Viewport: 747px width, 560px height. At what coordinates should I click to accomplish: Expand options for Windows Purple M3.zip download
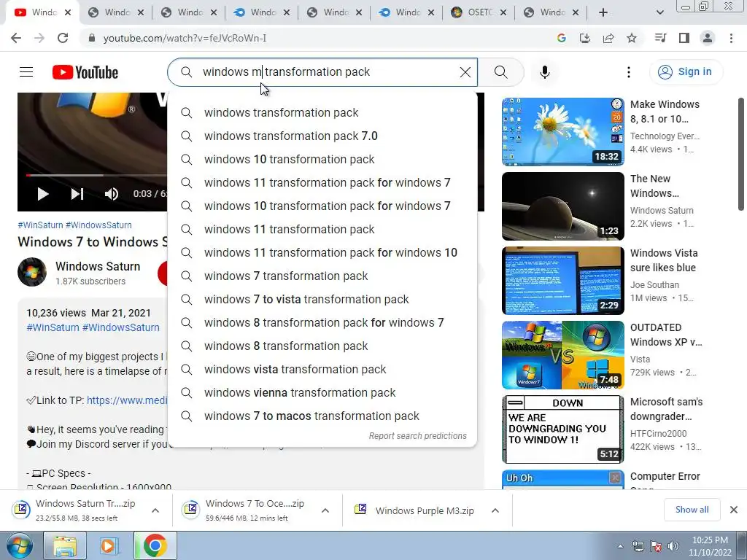(495, 510)
